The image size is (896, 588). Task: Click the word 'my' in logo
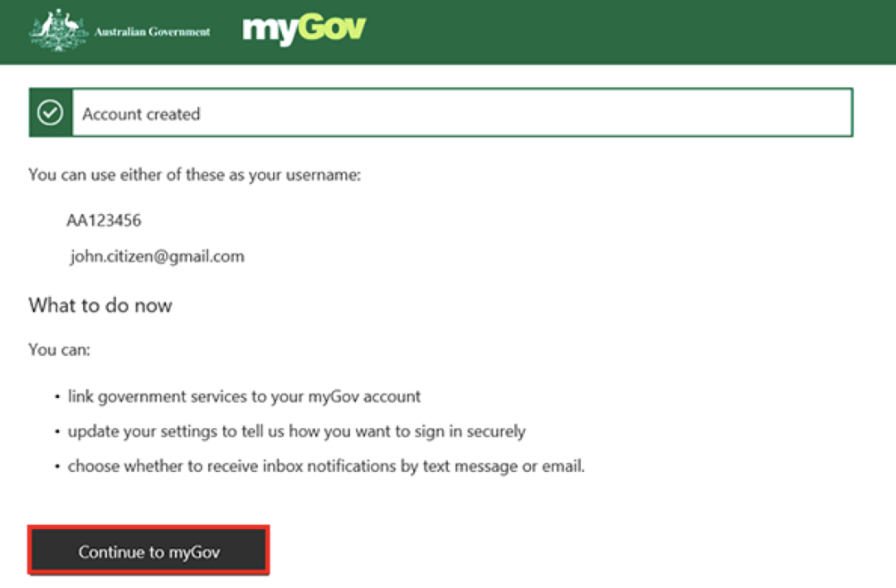[269, 32]
